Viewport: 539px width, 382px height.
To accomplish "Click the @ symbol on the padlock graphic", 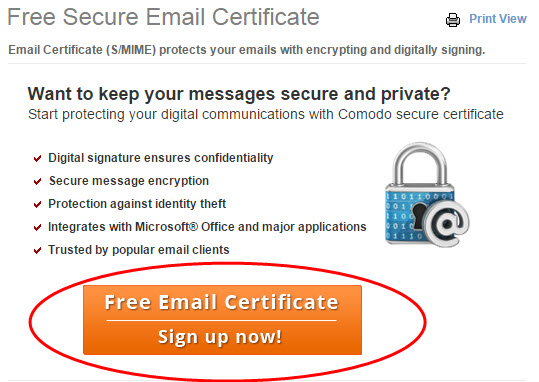I will click(447, 224).
